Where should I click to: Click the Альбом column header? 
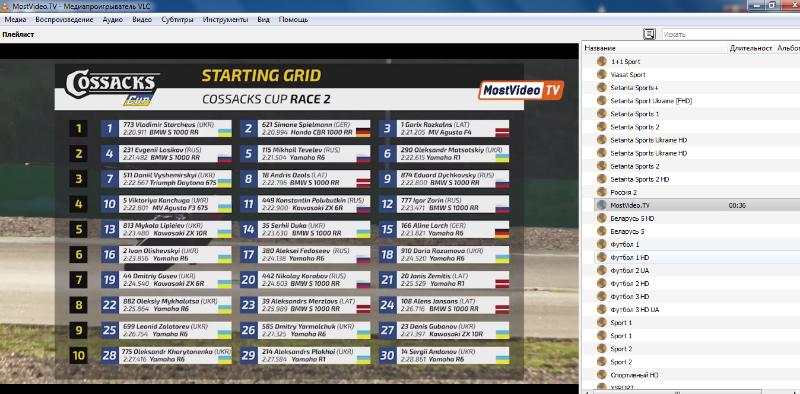(788, 48)
